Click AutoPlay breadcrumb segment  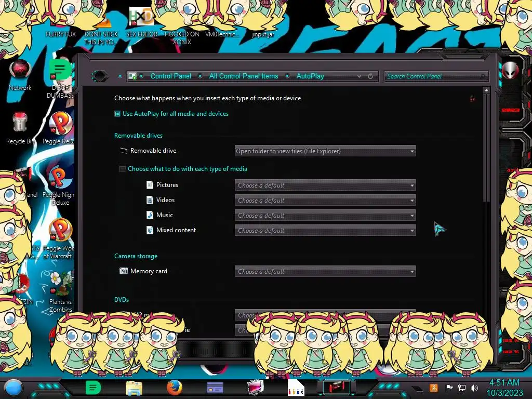coord(310,76)
